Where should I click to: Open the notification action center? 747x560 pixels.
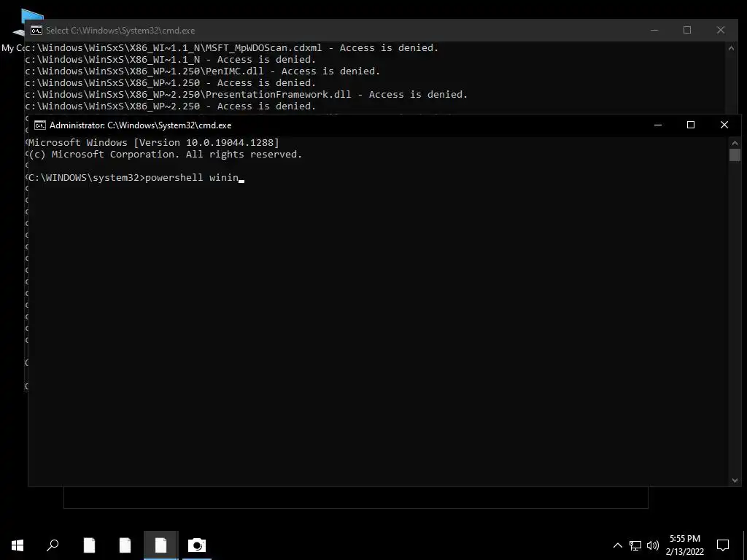(723, 545)
